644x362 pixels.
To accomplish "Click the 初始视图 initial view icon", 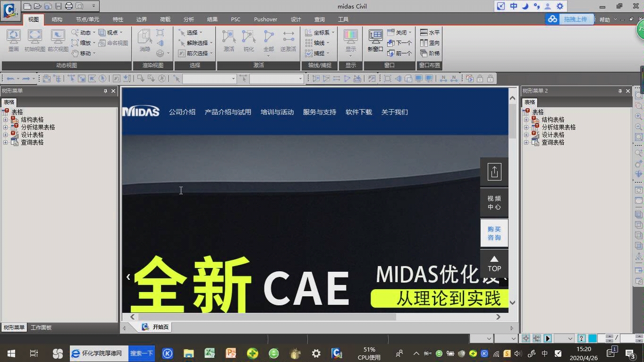I will (x=35, y=41).
